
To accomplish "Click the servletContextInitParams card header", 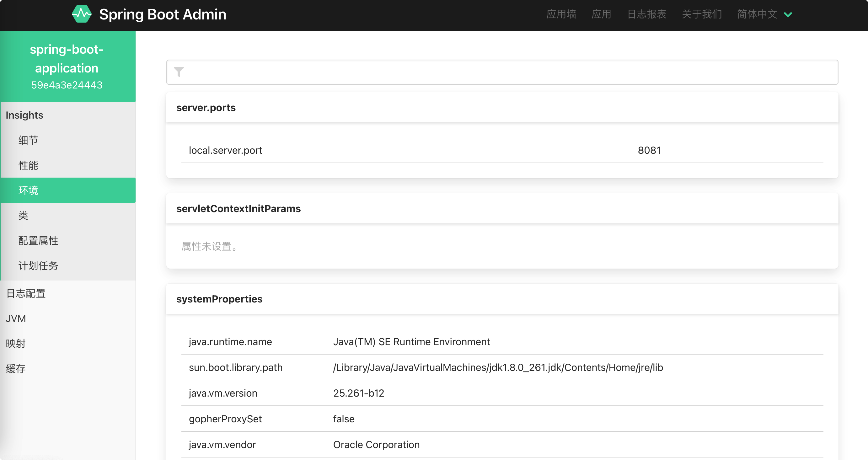I will click(502, 209).
